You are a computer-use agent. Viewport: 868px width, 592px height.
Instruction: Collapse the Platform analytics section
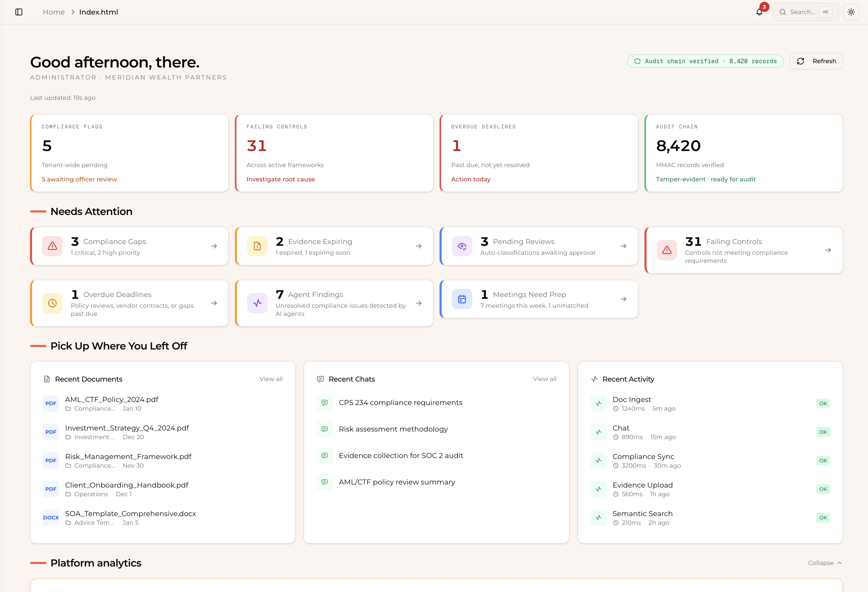tap(825, 563)
